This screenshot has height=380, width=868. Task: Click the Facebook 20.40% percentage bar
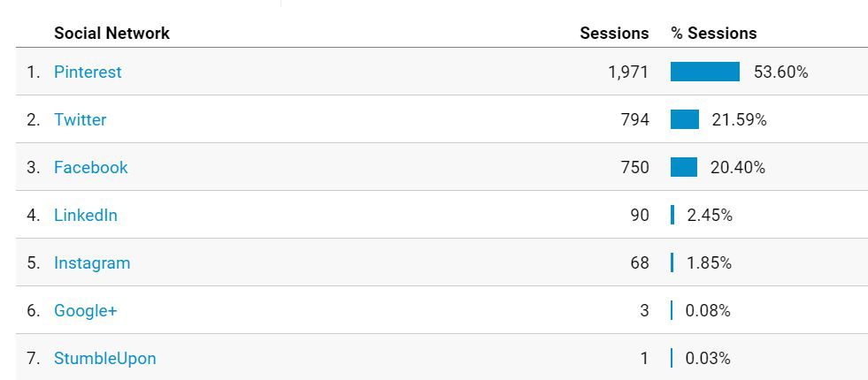pos(684,167)
